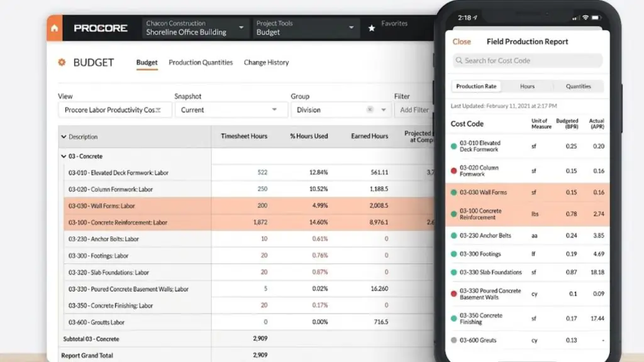644x362 pixels.
Task: Click the % Hours Used column header
Action: pyautogui.click(x=309, y=136)
